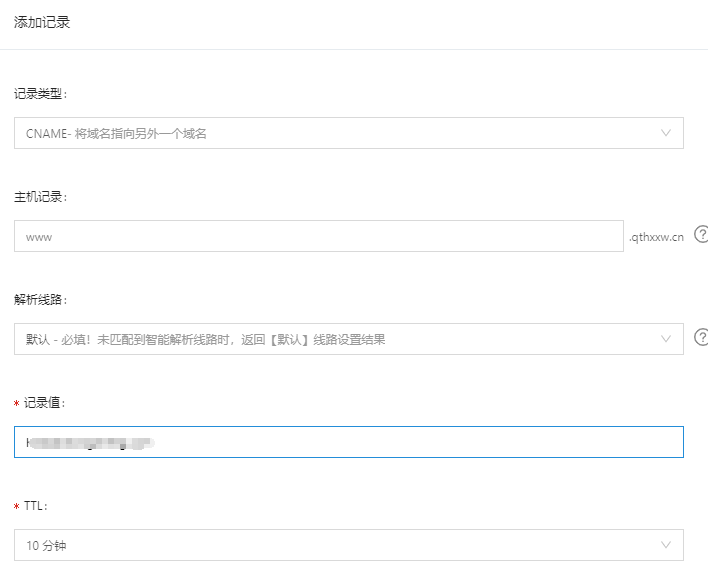Click the chevron arrow in TTL dropdown

click(666, 545)
